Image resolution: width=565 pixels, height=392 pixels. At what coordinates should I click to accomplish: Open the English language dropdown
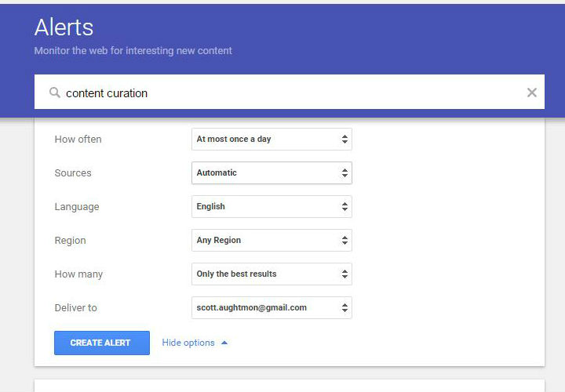(272, 207)
